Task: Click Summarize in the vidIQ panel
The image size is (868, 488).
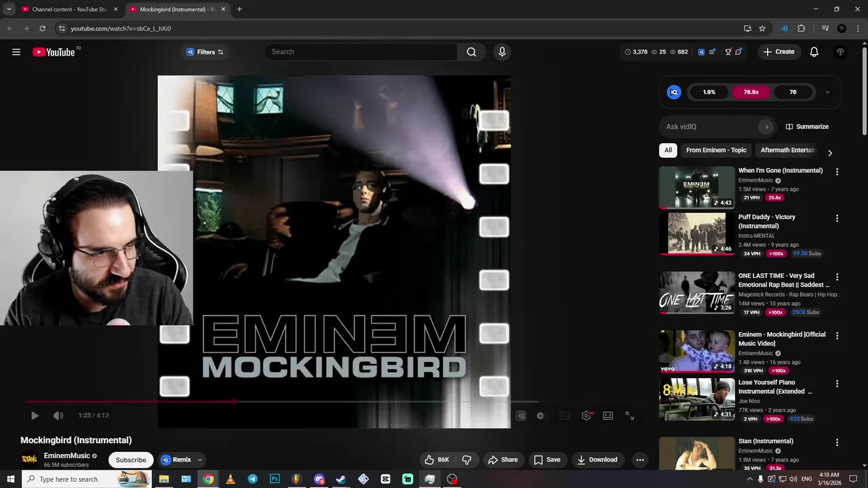Action: [x=807, y=127]
